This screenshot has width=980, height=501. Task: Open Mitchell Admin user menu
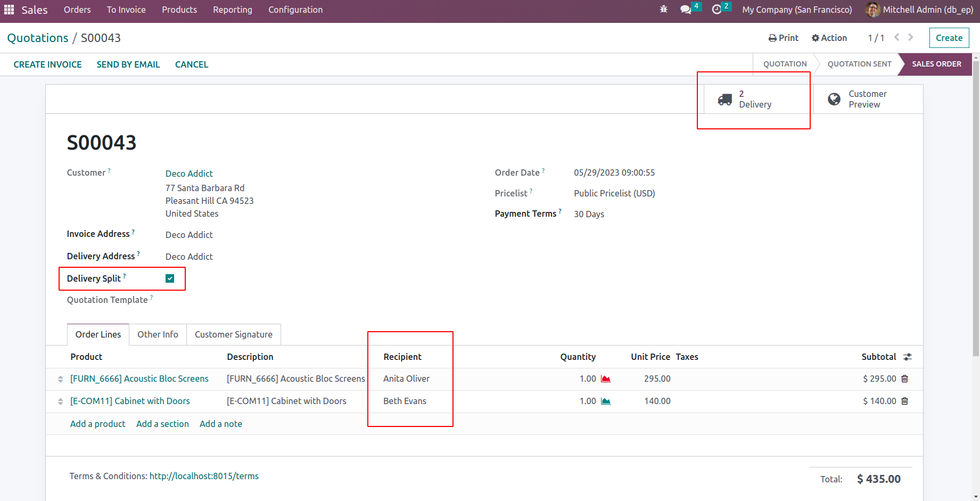click(920, 10)
